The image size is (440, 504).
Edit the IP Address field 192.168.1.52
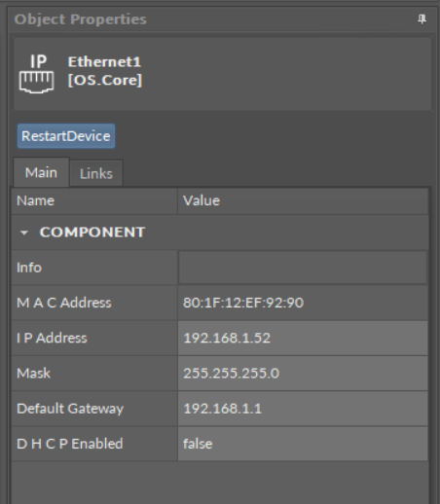303,338
